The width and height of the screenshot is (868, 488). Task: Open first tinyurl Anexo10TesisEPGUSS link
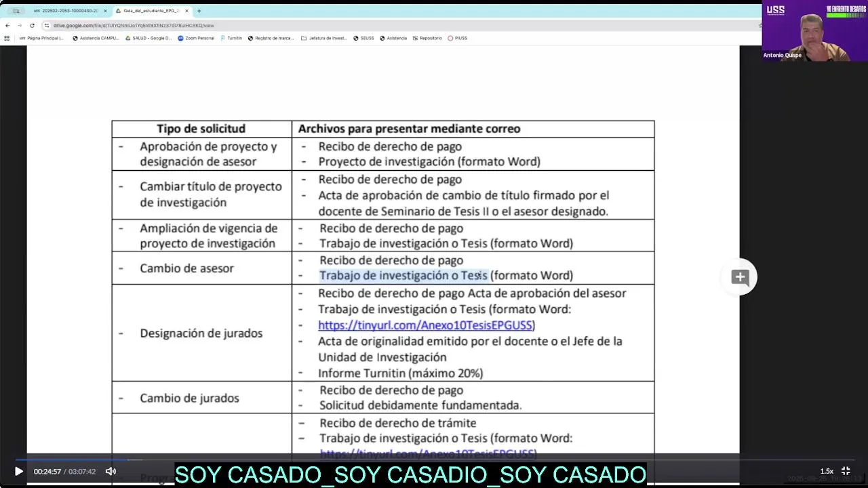427,325
